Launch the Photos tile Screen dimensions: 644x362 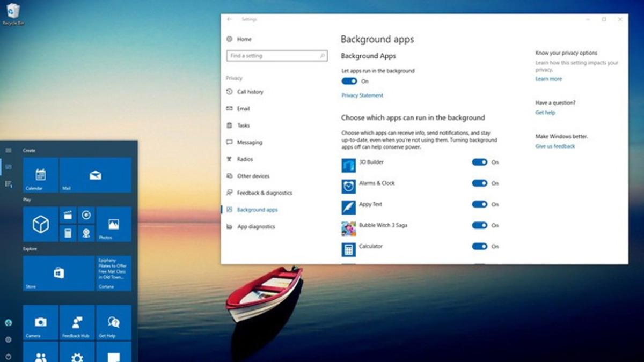114,224
